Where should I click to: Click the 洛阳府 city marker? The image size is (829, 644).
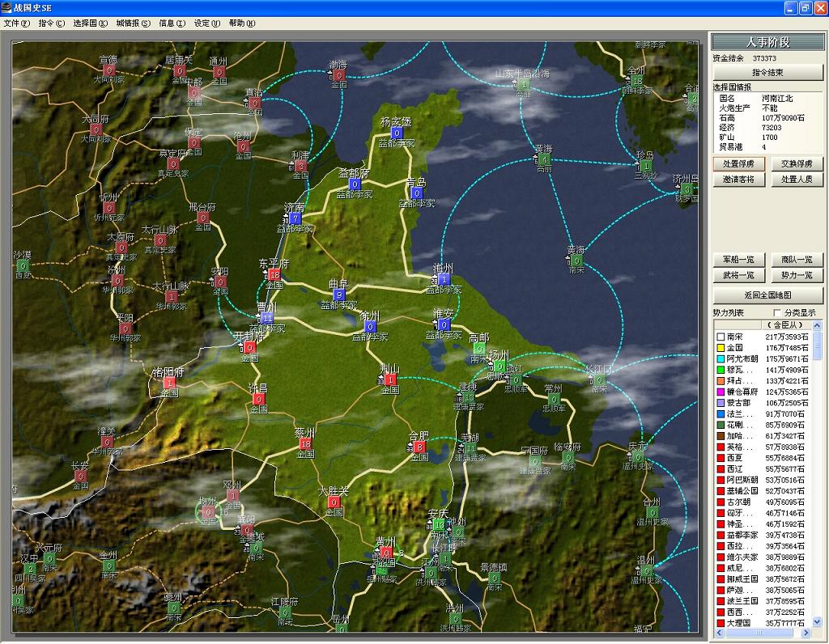pos(169,383)
